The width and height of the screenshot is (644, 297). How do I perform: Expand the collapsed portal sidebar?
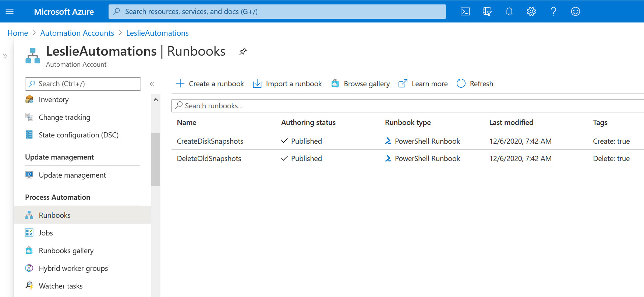pyautogui.click(x=5, y=56)
